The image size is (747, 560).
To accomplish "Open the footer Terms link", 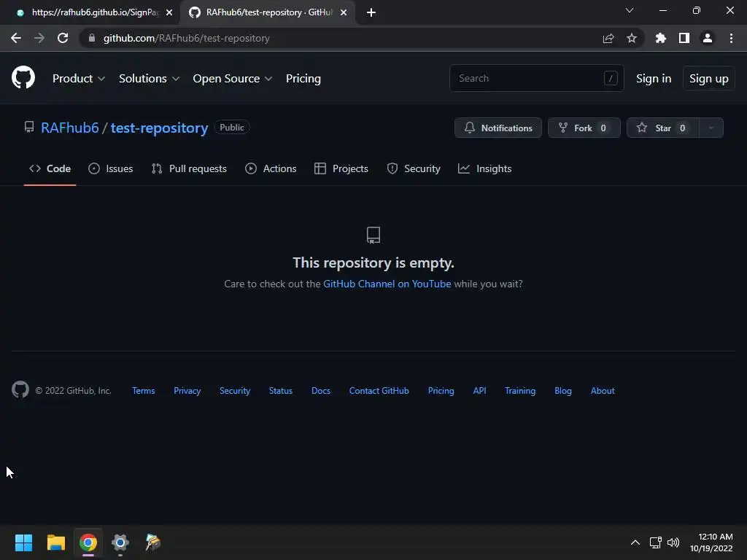I will (x=144, y=391).
